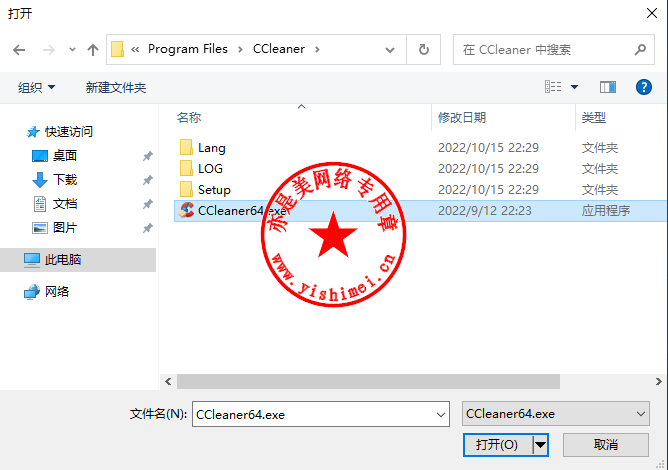Open the file type filter combo box
This screenshot has height=470, width=668.
(556, 414)
